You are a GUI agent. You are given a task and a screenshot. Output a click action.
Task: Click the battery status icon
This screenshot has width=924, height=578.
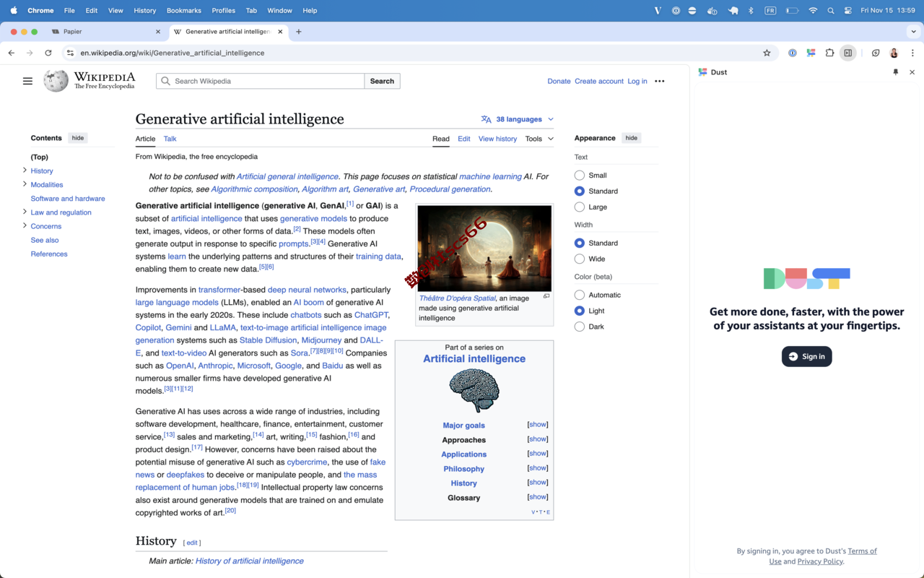(792, 11)
